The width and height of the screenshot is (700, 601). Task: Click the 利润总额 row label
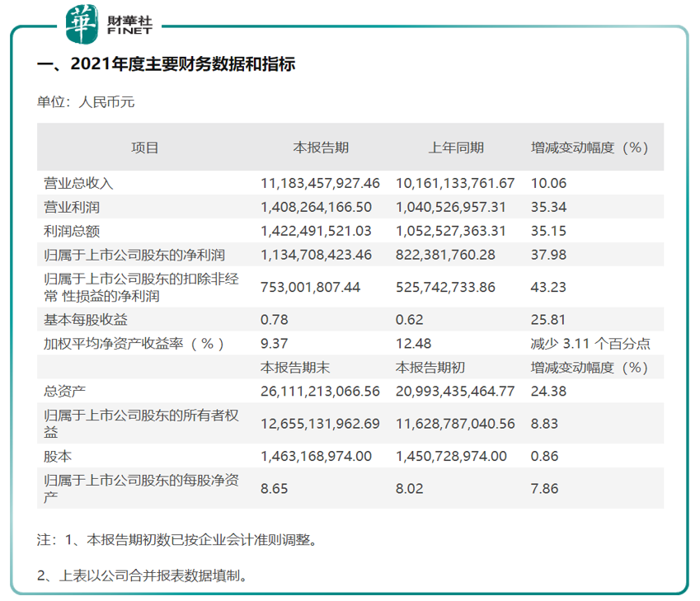pyautogui.click(x=72, y=231)
